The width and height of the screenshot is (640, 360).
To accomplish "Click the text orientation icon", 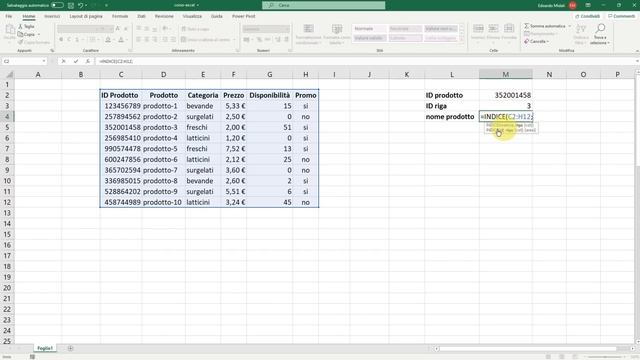I will (165, 29).
